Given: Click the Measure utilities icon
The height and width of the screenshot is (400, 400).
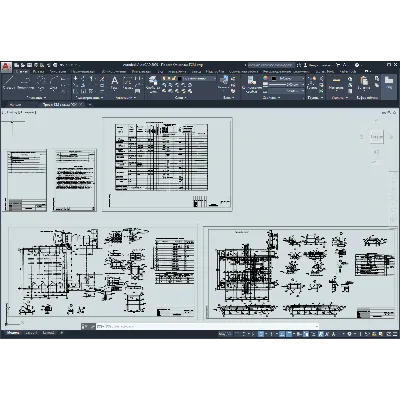Looking at the screenshot, I should click(x=336, y=83).
